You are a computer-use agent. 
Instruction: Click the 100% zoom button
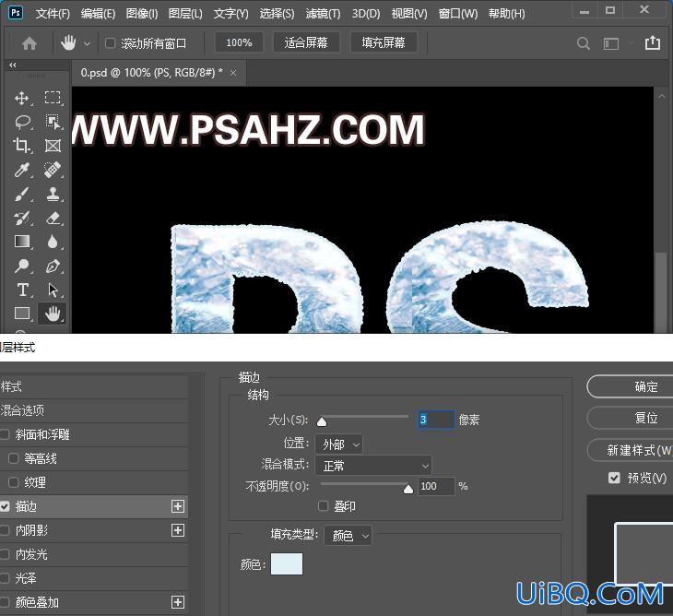pyautogui.click(x=239, y=42)
